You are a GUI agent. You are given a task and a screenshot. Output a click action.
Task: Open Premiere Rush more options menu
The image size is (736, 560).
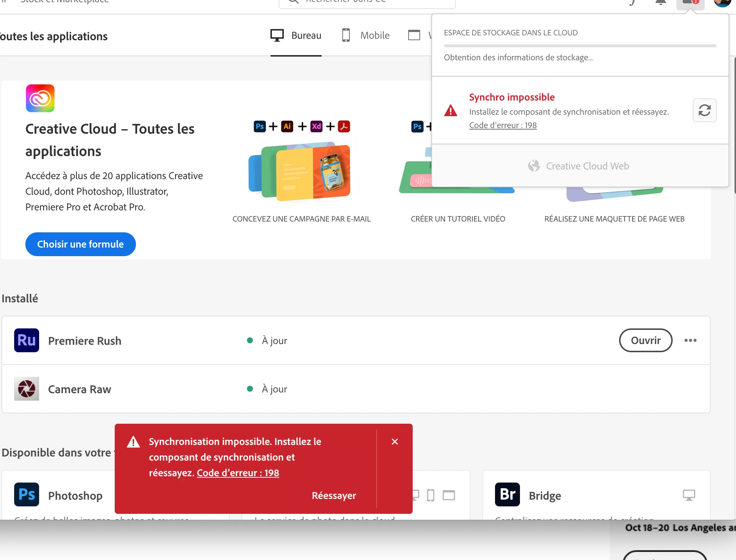[x=690, y=340]
